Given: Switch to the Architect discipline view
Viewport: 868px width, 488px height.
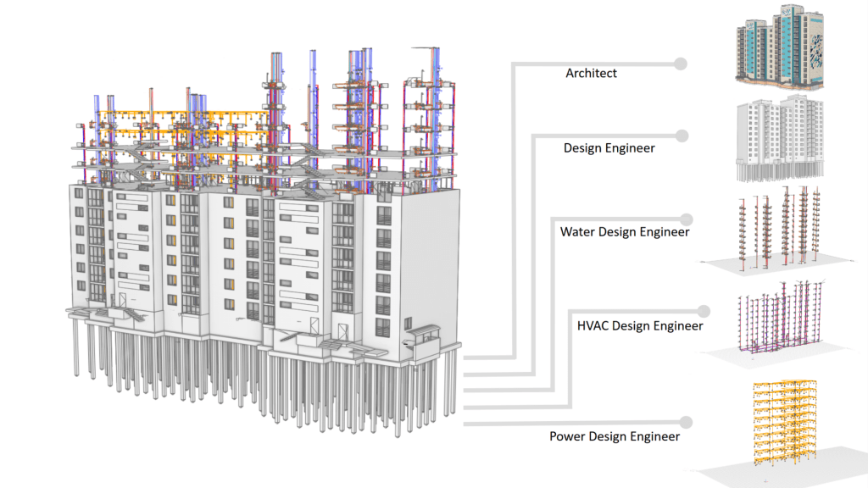Looking at the screenshot, I should [x=591, y=73].
